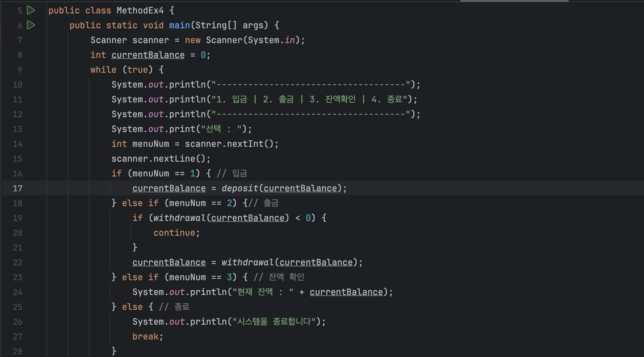The height and width of the screenshot is (357, 644).
Task: Click the comment '// 출금' on line 18
Action: click(x=263, y=203)
